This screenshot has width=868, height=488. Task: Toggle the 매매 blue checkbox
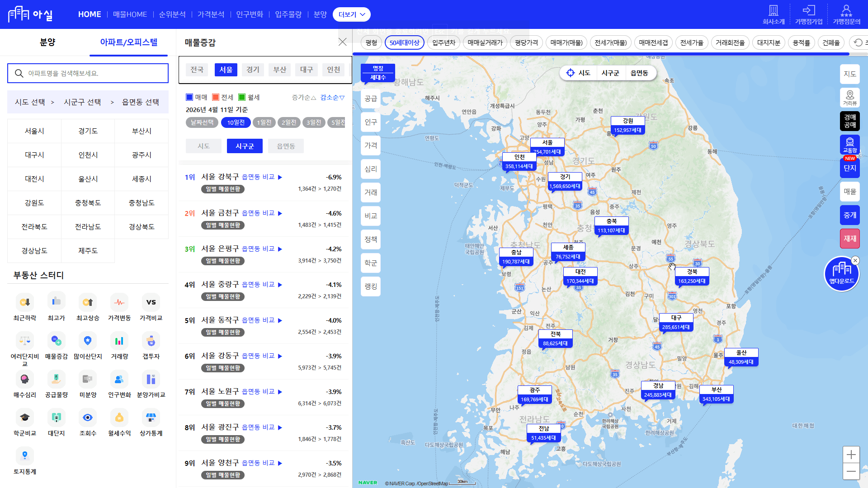pyautogui.click(x=189, y=97)
